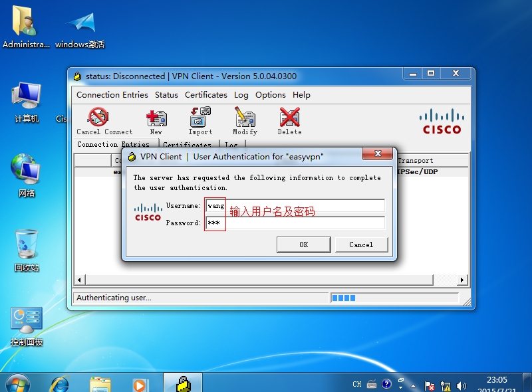Click the Modify toolbar icon
This screenshot has width=532, height=392.
pyautogui.click(x=245, y=121)
